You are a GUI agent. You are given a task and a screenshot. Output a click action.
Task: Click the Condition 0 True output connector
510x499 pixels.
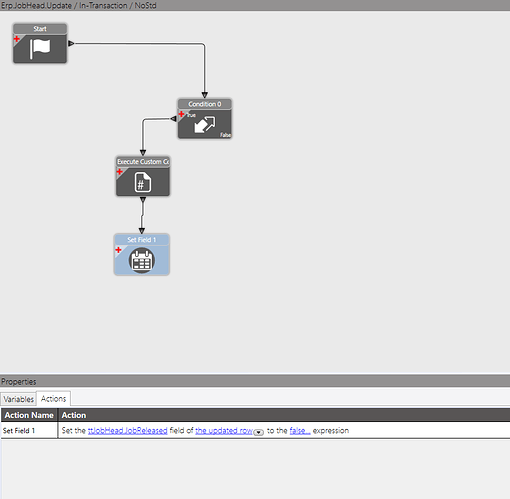[173, 119]
